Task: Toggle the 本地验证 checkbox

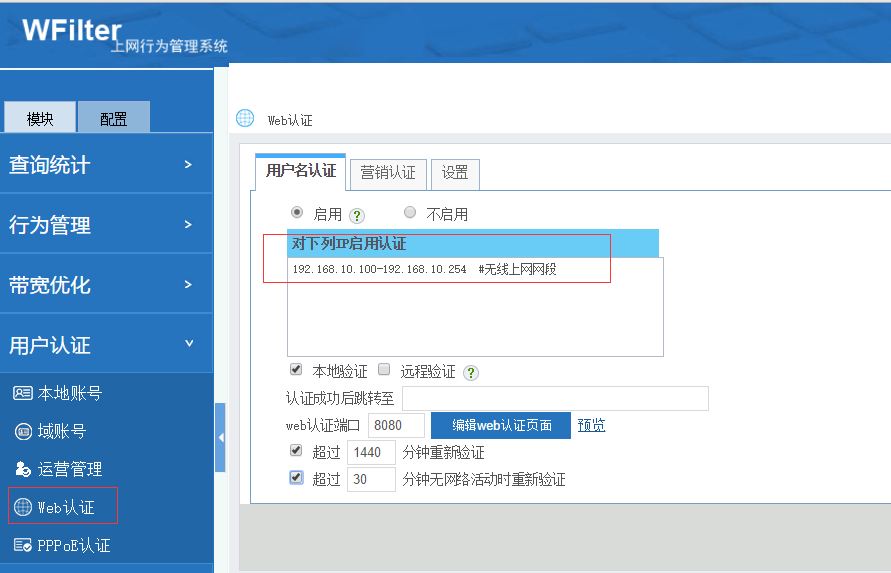Action: pyautogui.click(x=296, y=370)
